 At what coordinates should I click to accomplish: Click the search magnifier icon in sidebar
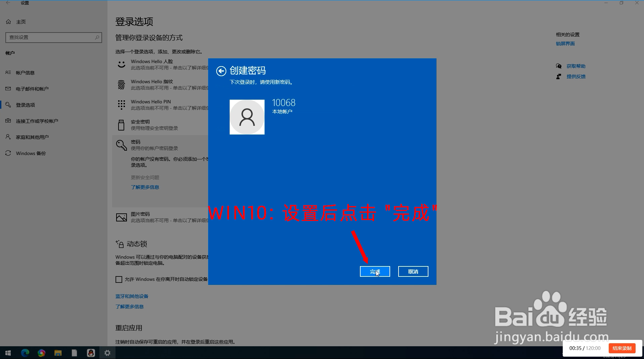97,37
